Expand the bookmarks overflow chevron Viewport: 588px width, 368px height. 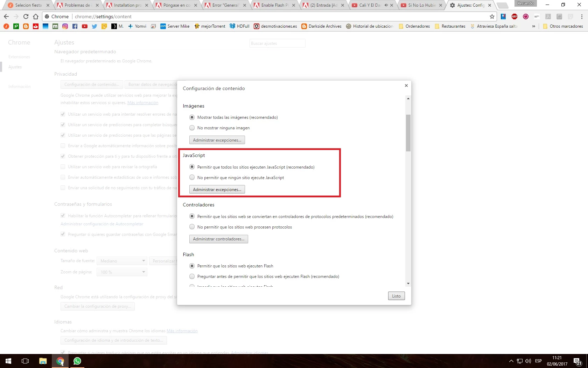[533, 26]
